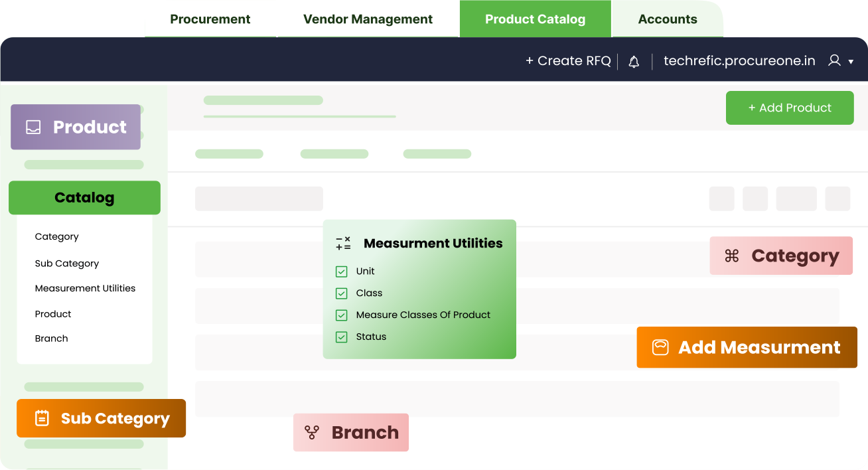Image resolution: width=868 pixels, height=470 pixels.
Task: Uncheck the Class checkbox
Action: 342,293
